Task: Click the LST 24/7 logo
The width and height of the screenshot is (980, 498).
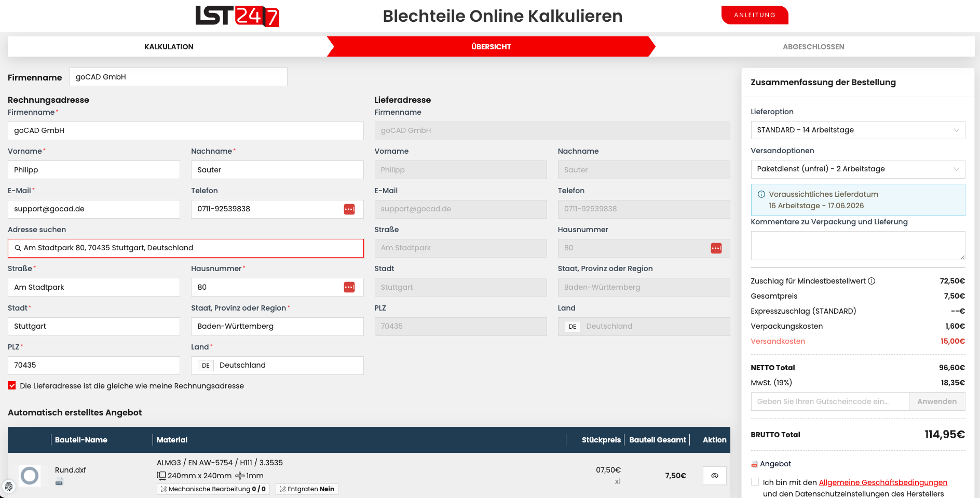Action: (x=237, y=16)
